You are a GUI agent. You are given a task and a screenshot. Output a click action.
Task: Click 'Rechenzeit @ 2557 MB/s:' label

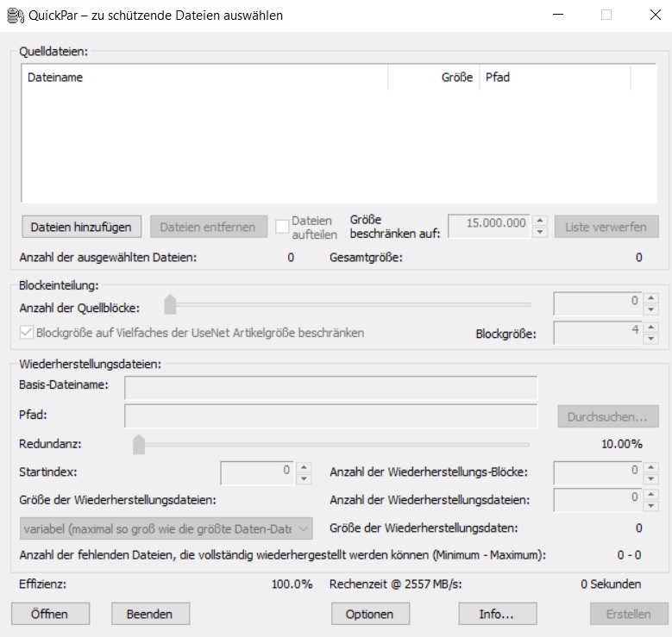(396, 584)
